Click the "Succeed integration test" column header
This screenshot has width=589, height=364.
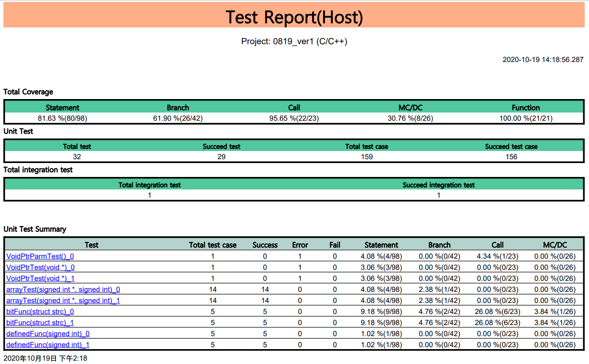tap(439, 185)
